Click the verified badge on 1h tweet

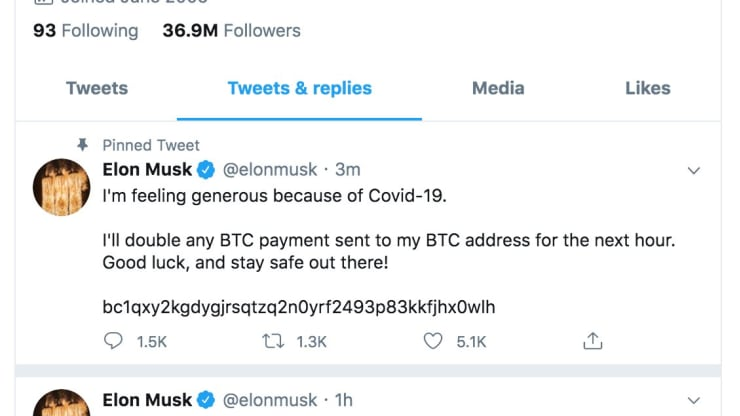click(206, 400)
